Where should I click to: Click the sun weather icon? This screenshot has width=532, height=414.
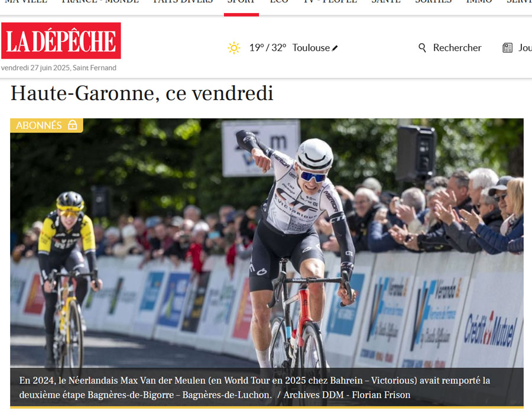(x=233, y=48)
